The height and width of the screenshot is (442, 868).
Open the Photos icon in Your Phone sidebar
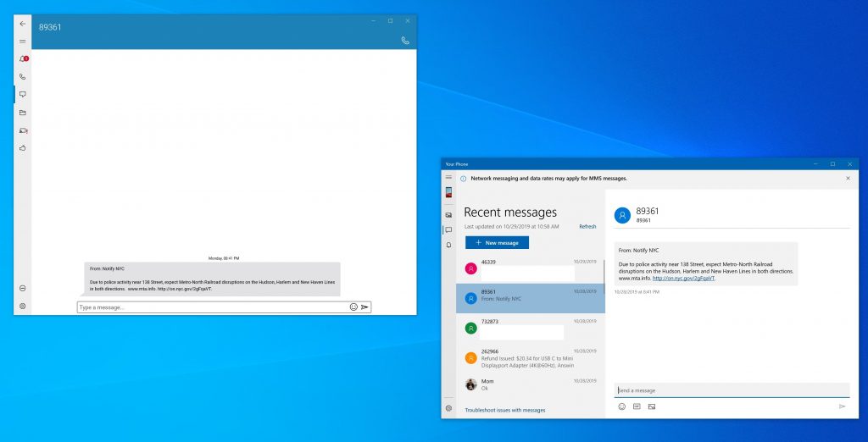coord(448,215)
